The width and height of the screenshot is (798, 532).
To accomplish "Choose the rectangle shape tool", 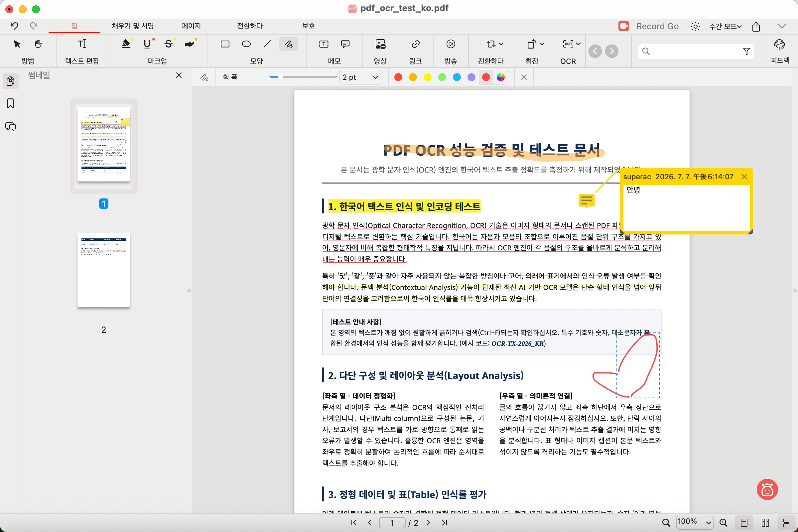I will tap(225, 44).
